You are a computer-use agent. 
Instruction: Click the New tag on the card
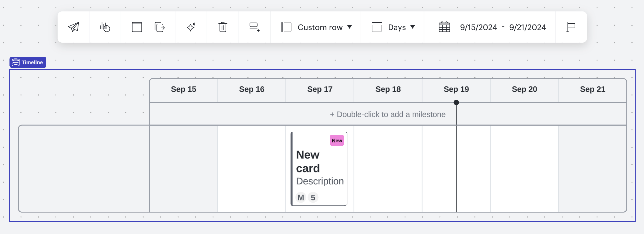337,140
